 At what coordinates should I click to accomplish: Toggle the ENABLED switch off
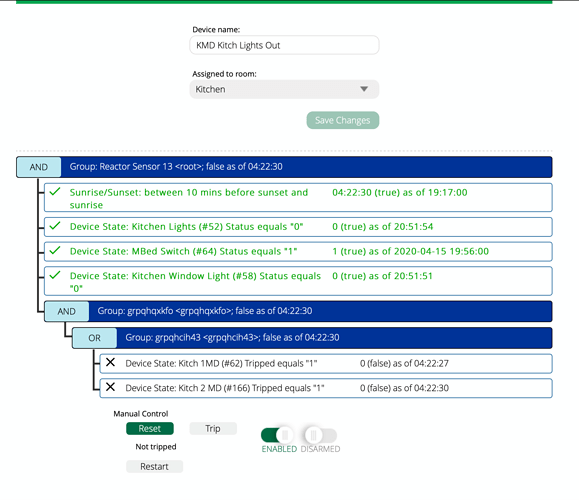coord(277,435)
